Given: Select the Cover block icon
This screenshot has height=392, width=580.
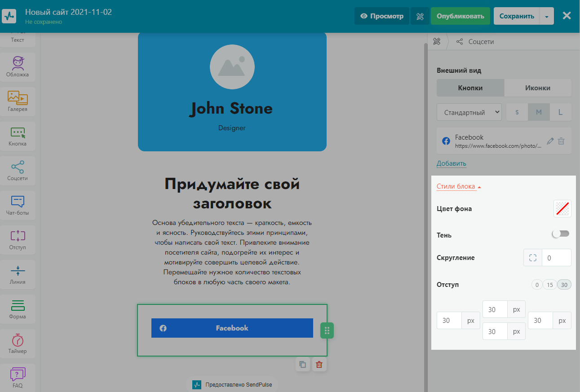Looking at the screenshot, I should point(18,66).
